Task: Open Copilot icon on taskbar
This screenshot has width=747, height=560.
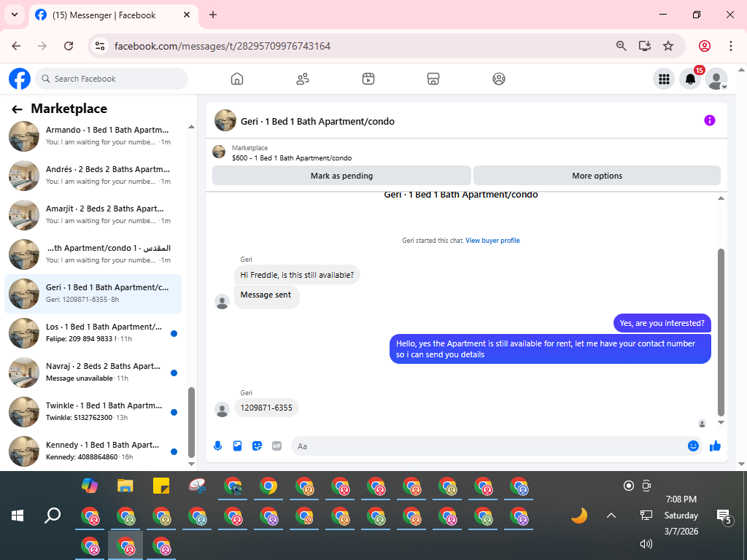Action: pos(90,486)
